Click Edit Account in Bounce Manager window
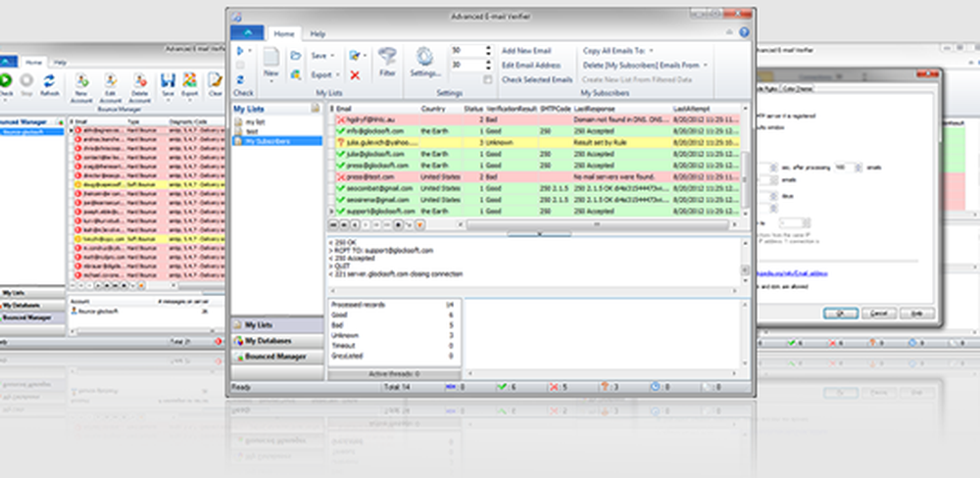 [x=111, y=87]
